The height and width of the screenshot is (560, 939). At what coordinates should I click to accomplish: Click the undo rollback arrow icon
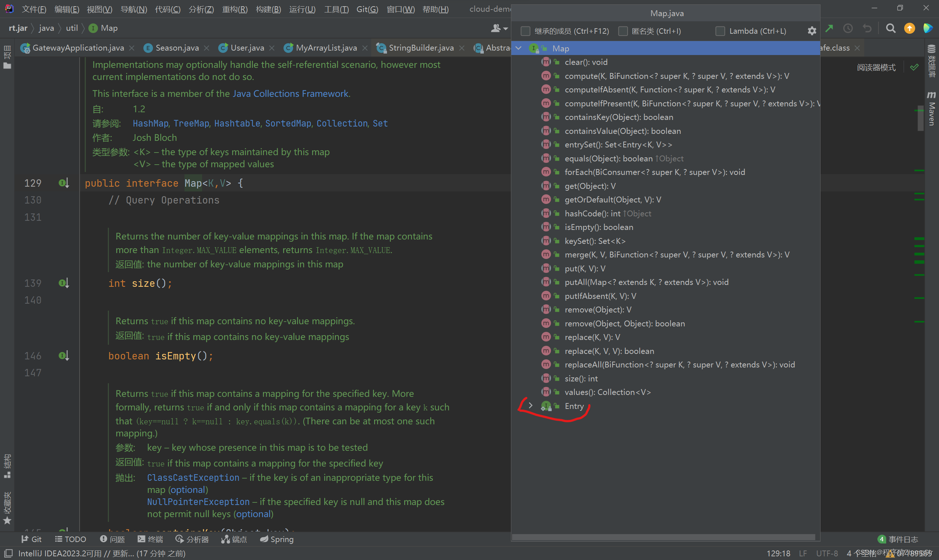click(867, 28)
